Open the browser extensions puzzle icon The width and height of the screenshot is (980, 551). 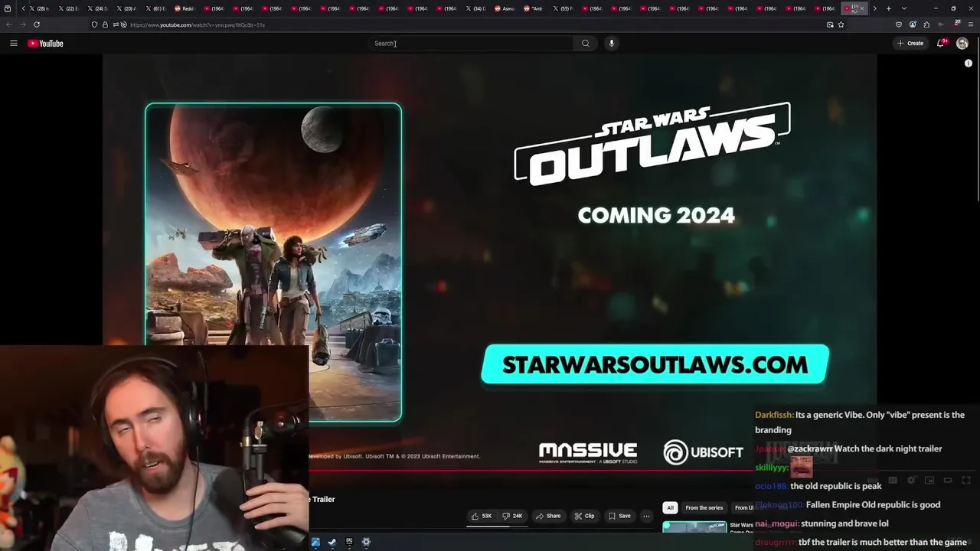(926, 24)
